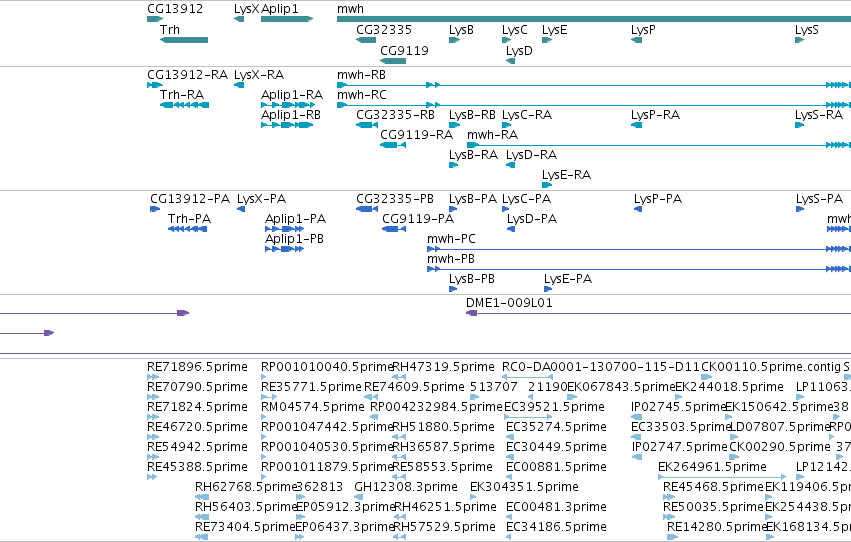The height and width of the screenshot is (542, 851).
Task: Click the mwh-PC protein label
Action: click(x=451, y=239)
